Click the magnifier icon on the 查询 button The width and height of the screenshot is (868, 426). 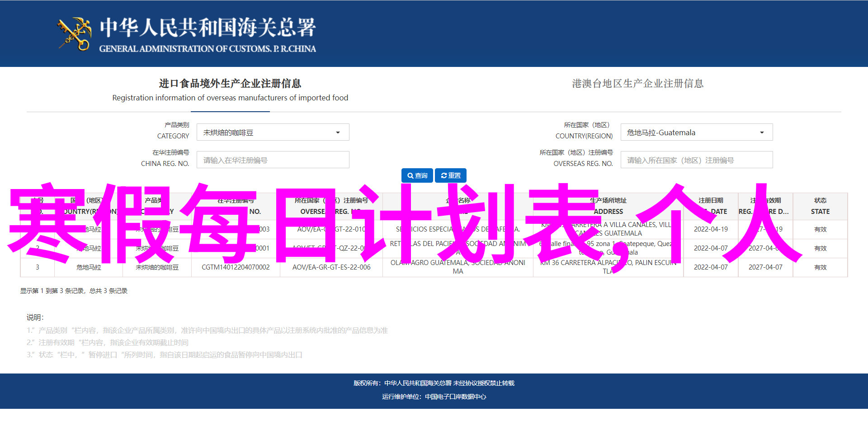pyautogui.click(x=410, y=175)
